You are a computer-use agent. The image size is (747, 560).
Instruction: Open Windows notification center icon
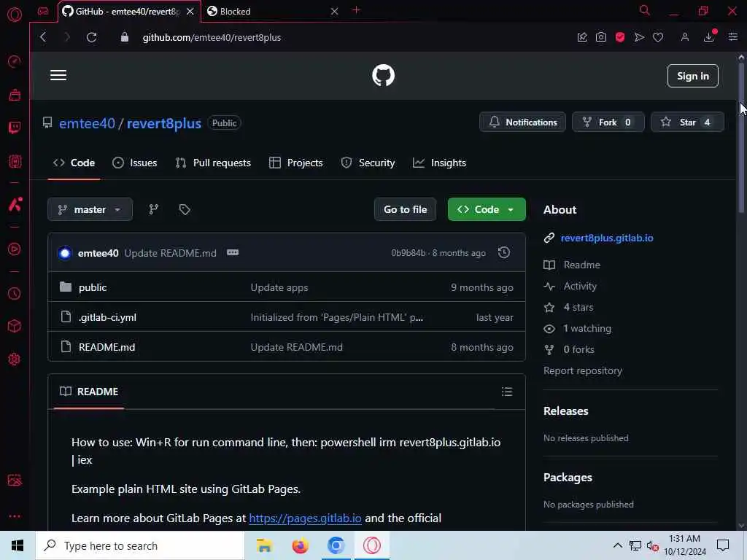click(x=723, y=545)
